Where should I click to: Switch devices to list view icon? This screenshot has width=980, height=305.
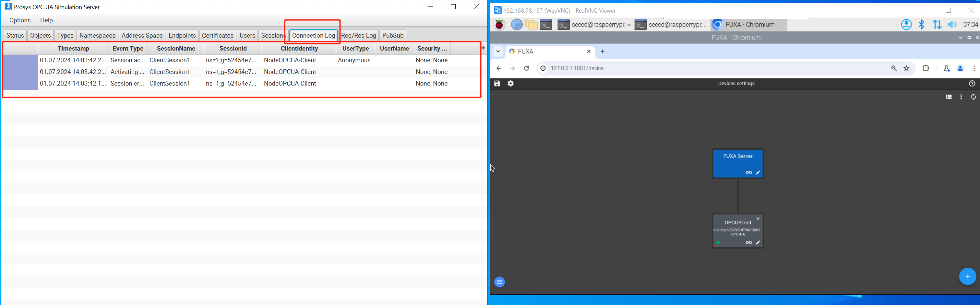click(x=949, y=97)
